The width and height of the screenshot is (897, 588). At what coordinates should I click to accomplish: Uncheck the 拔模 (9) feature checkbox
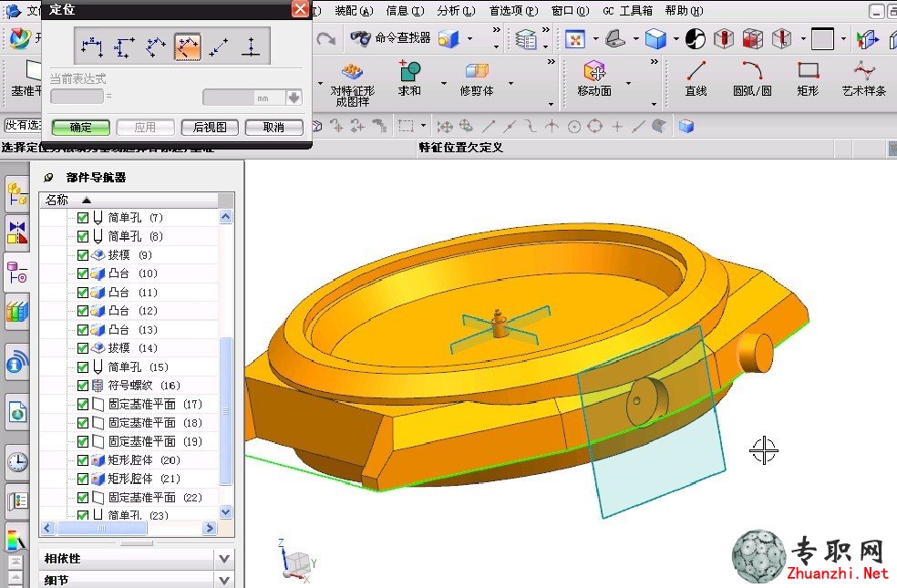[83, 255]
